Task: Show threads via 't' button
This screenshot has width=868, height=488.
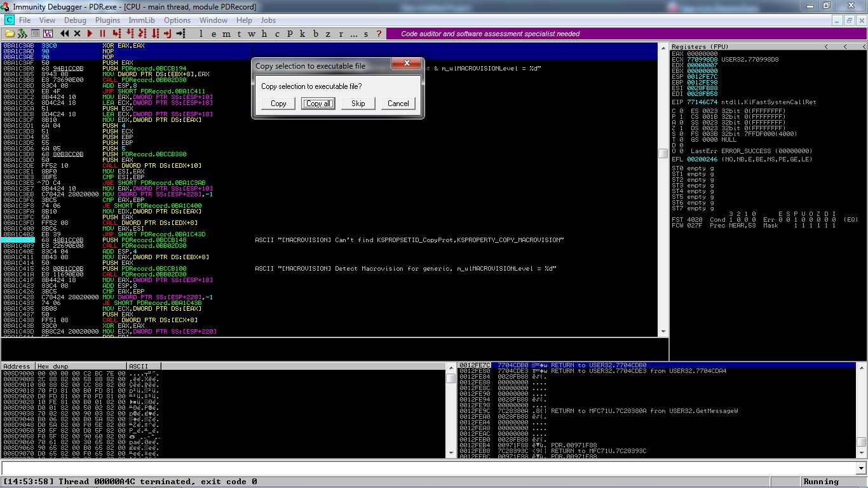Action: [240, 34]
